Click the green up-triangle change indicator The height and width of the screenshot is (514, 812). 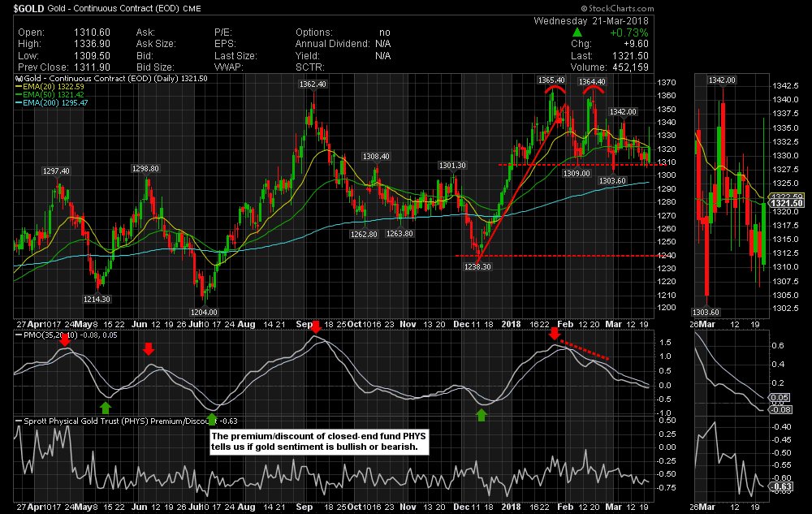577,32
